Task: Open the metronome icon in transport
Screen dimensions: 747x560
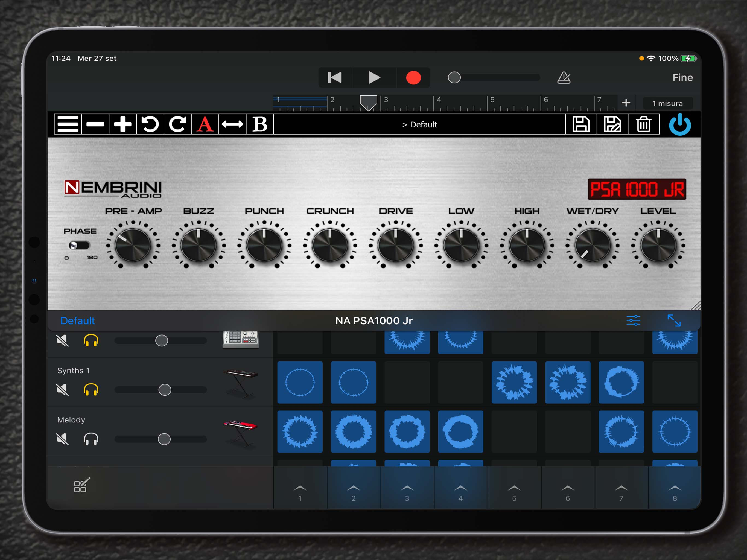Action: 564,78
